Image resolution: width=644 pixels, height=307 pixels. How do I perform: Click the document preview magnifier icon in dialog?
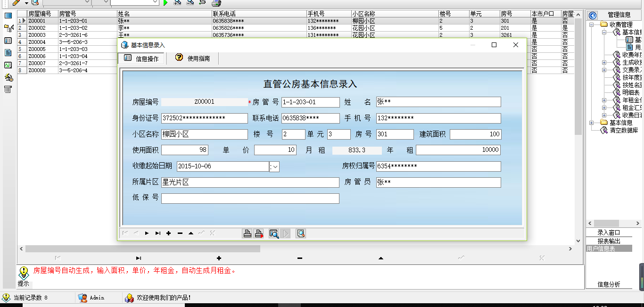tap(301, 233)
